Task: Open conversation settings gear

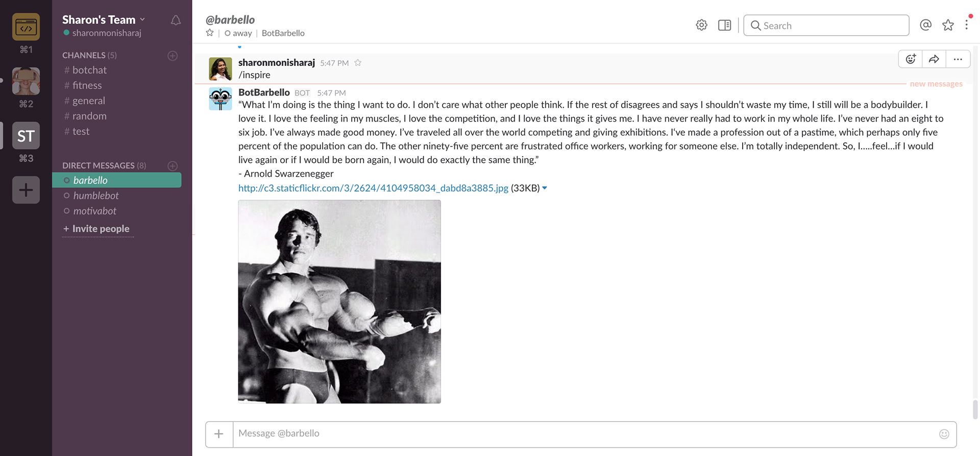Action: pos(701,25)
